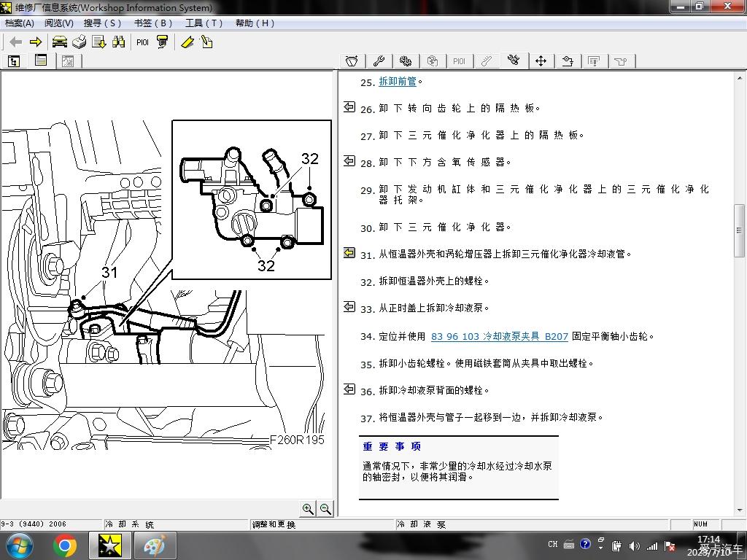The image size is (747, 560).
Task: Open the 阅览(V) menu
Action: (x=58, y=23)
